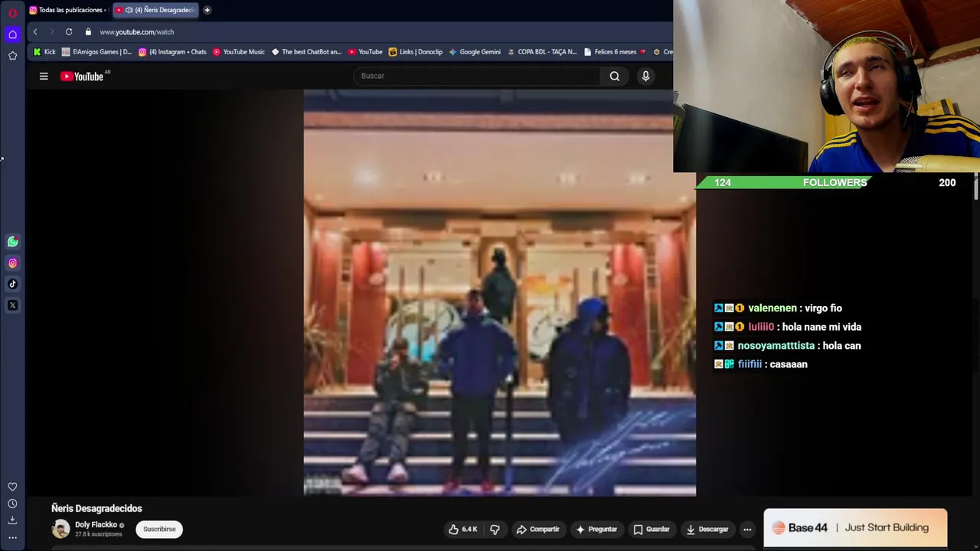Open X (Twitter) from the Opera sidebar
The width and height of the screenshot is (980, 551).
pyautogui.click(x=12, y=305)
